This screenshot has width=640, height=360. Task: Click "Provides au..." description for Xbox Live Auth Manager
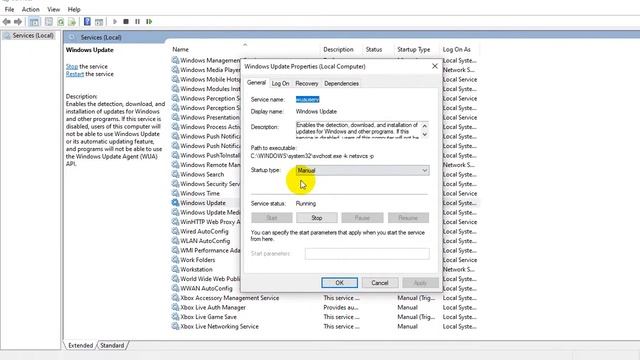point(340,307)
